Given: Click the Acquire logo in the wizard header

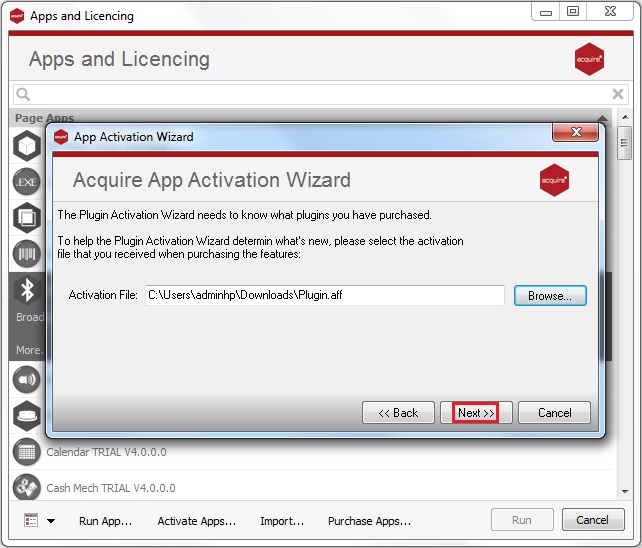Looking at the screenshot, I should (554, 180).
